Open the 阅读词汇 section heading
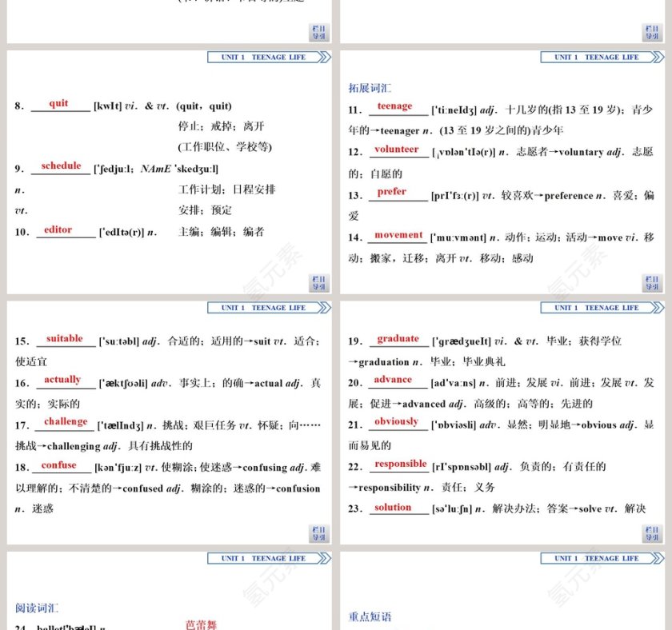Image resolution: width=672 pixels, height=630 pixels. [x=38, y=608]
